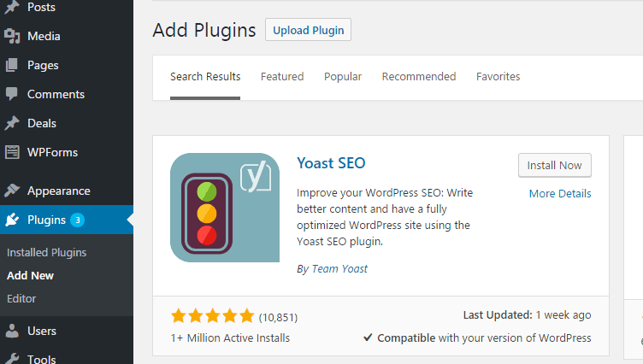The width and height of the screenshot is (643, 364).
Task: Click the Posts pushpin icon
Action: coord(12,7)
